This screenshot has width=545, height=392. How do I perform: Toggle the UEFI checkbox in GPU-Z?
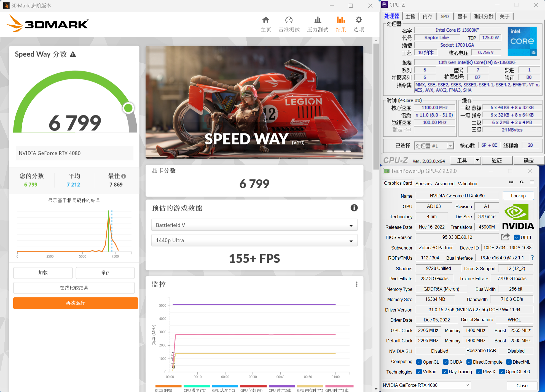pyautogui.click(x=517, y=237)
